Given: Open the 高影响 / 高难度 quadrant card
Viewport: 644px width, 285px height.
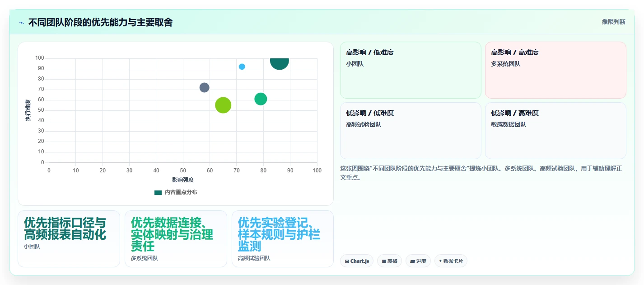Looking at the screenshot, I should (555, 70).
